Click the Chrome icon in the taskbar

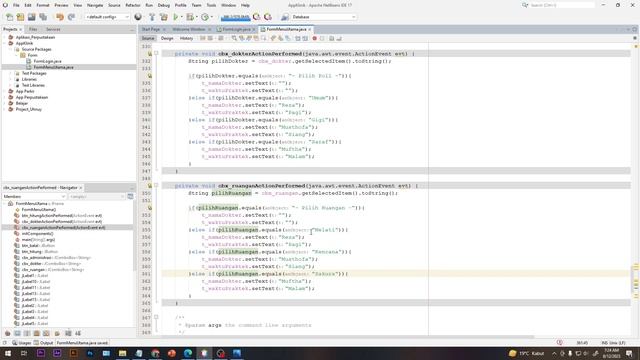point(155,353)
